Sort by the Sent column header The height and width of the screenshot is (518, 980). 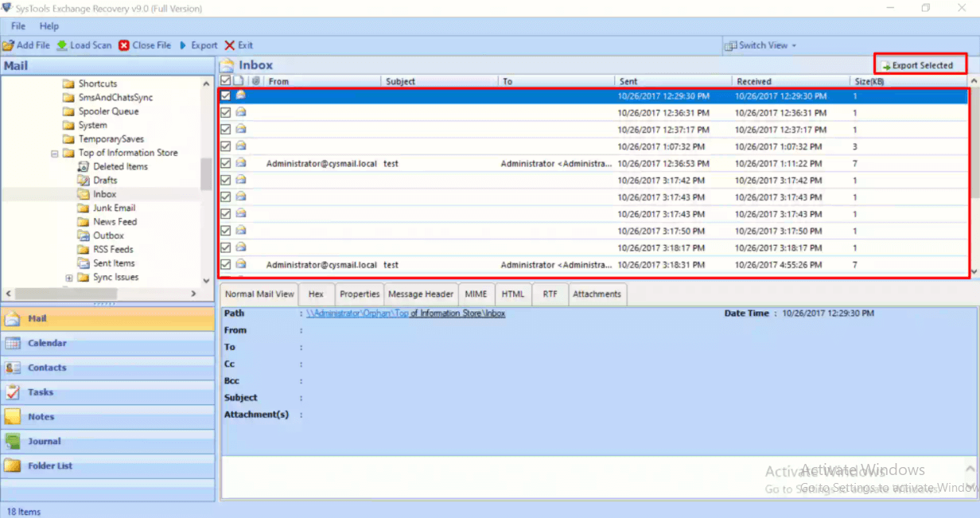(x=674, y=81)
